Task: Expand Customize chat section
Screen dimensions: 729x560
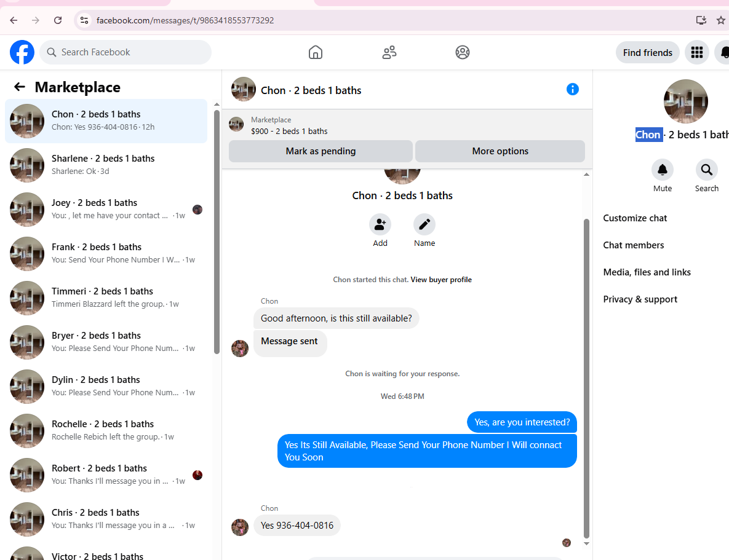Action: [x=635, y=218]
